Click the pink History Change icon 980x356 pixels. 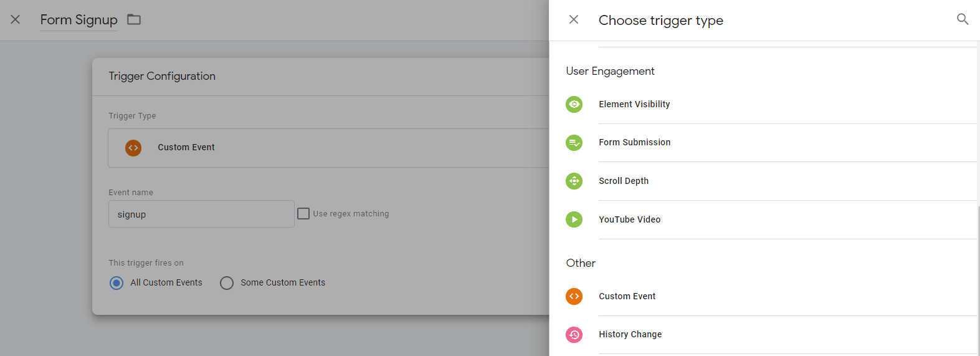click(x=574, y=335)
